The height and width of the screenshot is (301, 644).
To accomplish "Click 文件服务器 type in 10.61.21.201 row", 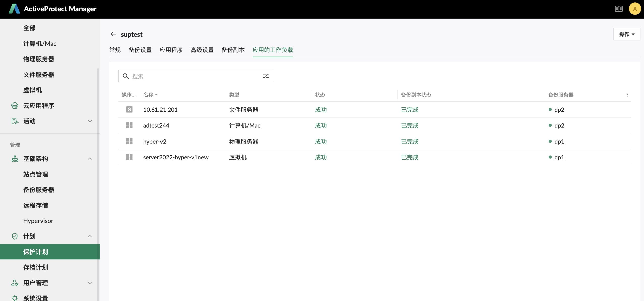I will 244,110.
